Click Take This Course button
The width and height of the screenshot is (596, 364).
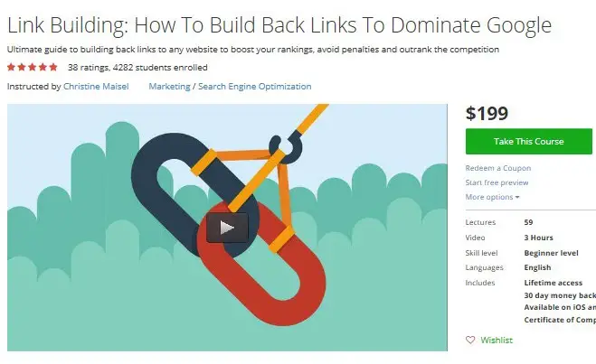[x=528, y=141]
